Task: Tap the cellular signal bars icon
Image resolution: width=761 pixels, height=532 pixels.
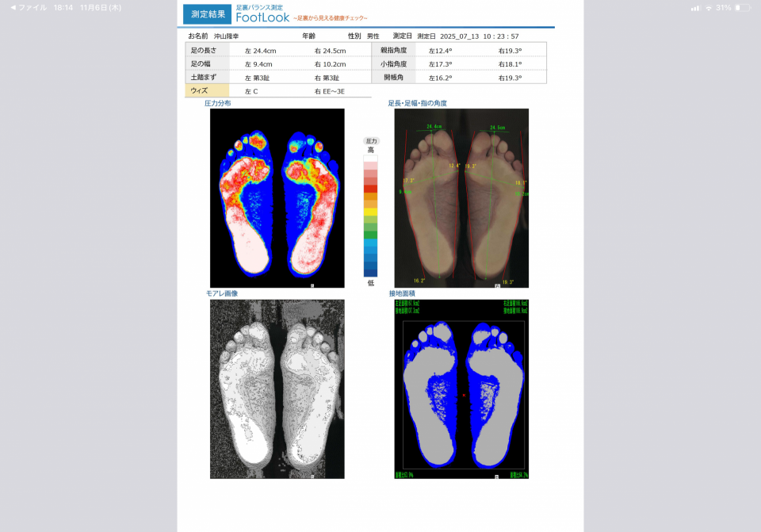Action: (x=695, y=7)
